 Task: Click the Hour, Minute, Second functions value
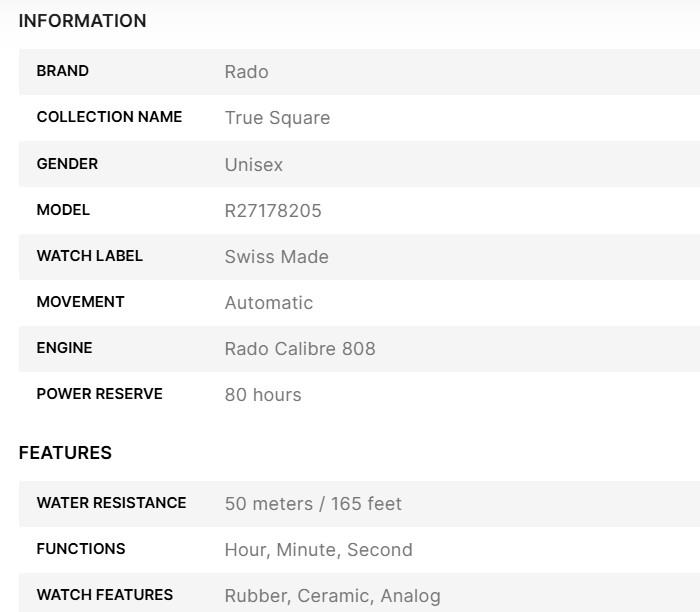(x=318, y=550)
